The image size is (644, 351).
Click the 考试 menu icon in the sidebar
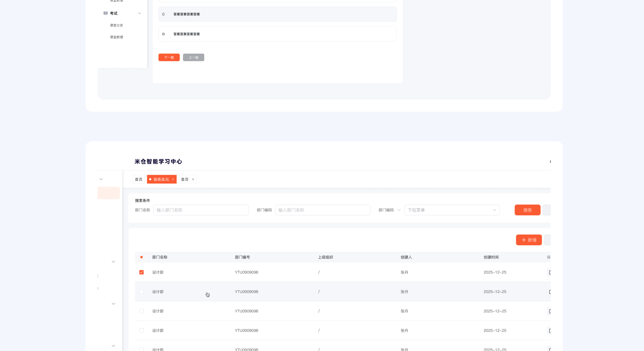[106, 13]
